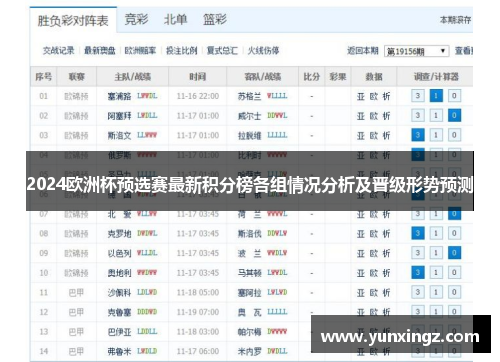Screen dimensions: 500x362
Task: Toggle the 1 pick in row 10 奥地利
Action: click(x=436, y=273)
